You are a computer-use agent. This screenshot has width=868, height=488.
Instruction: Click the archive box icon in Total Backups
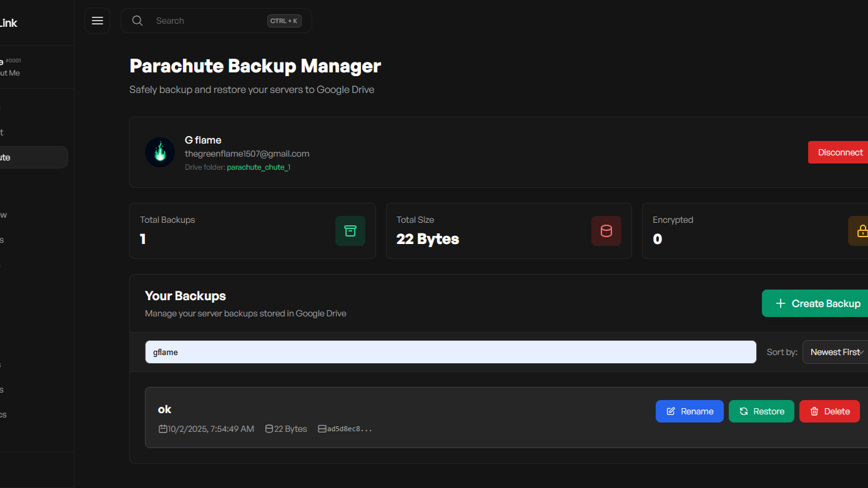350,231
